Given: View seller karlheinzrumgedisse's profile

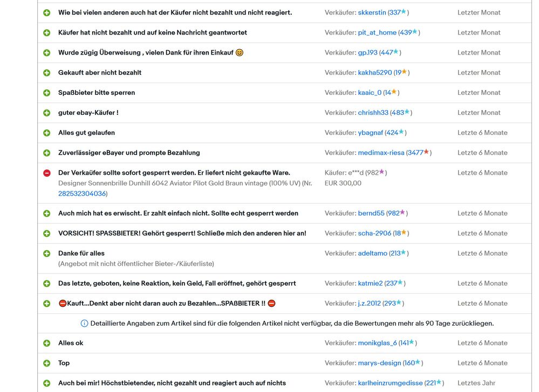Looking at the screenshot, I should 390,383.
